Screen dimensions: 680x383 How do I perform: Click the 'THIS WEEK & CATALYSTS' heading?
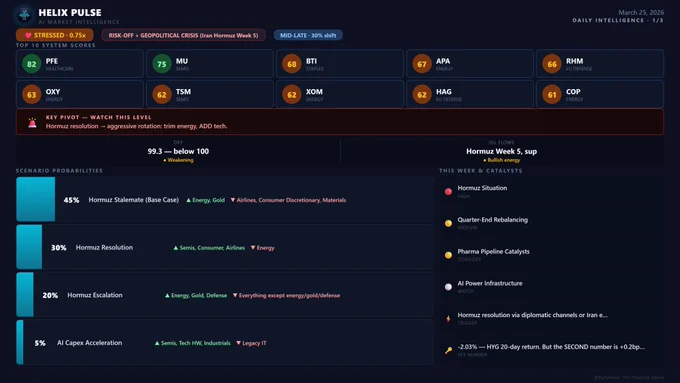tap(481, 170)
